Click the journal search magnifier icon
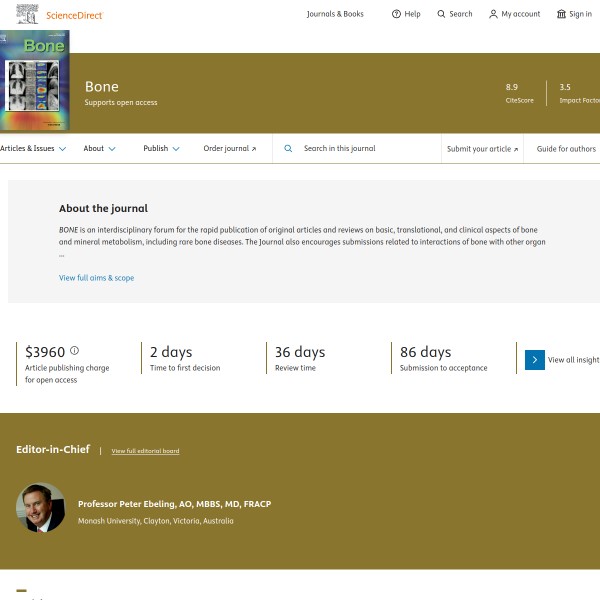Image resolution: width=600 pixels, height=600 pixels. (288, 148)
